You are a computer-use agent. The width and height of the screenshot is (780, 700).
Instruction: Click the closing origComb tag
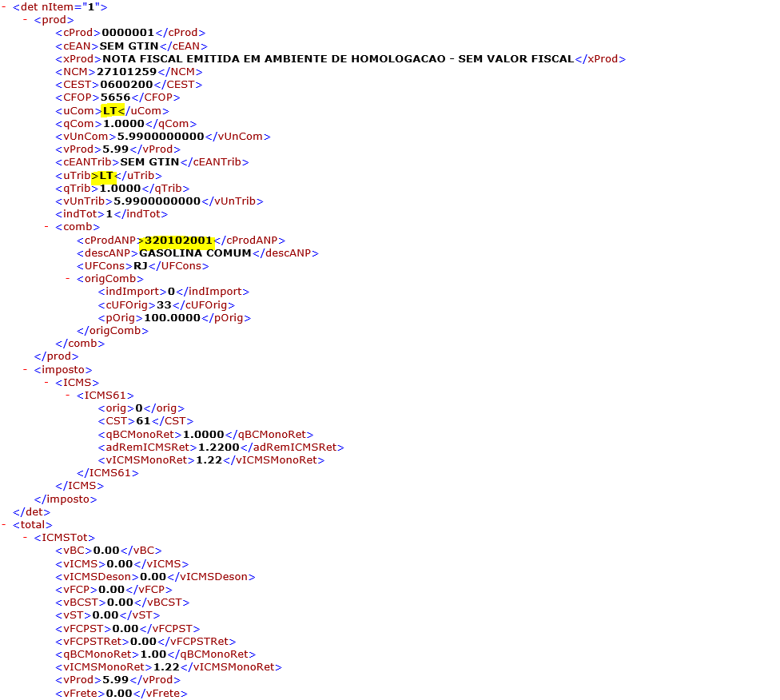pyautogui.click(x=113, y=331)
